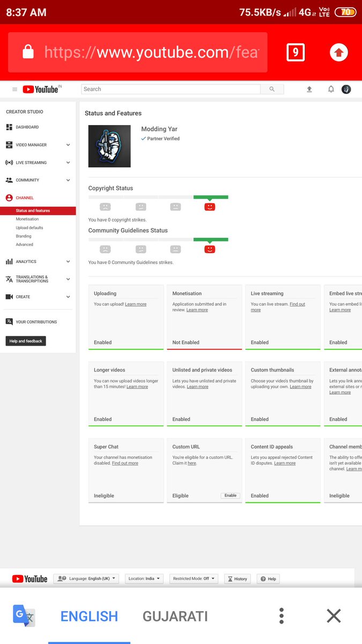362x644 pixels.
Task: Switch translation to GUJARATI tab
Action: click(x=175, y=616)
